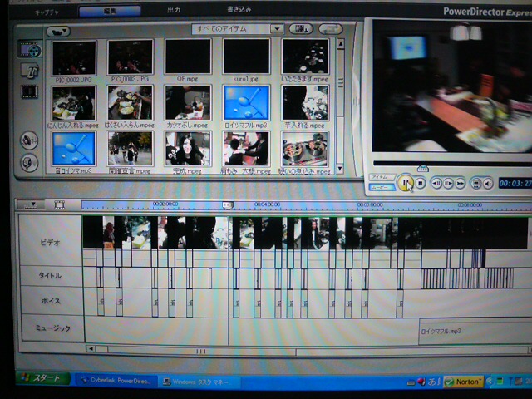This screenshot has height=399, width=532.
Task: Open the Voice-Over Recording Room icon
Action: [x=29, y=163]
